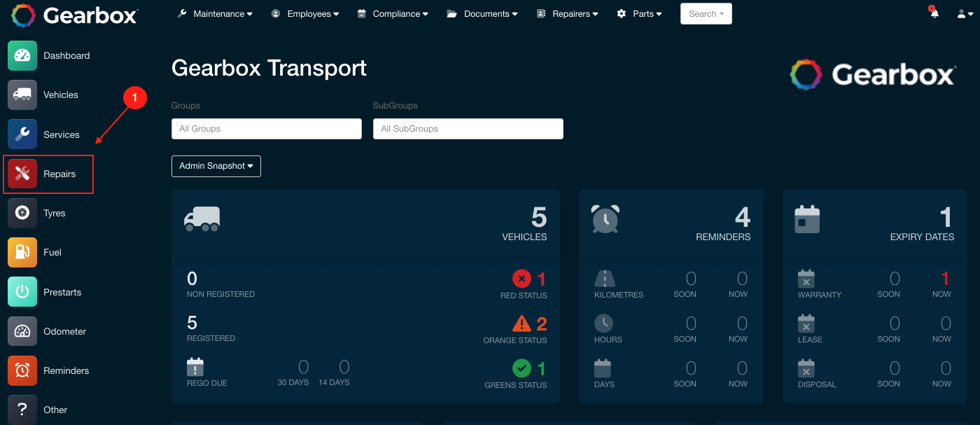Open the Tyres icon in sidebar

click(x=22, y=213)
